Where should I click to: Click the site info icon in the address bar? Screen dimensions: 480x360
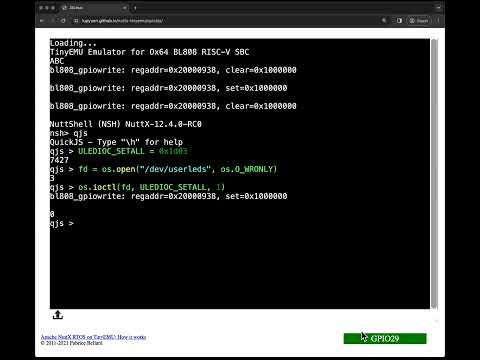pyautogui.click(x=76, y=21)
